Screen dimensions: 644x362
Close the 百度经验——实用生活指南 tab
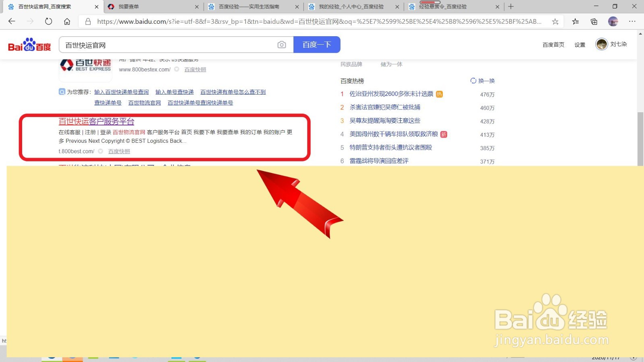point(297,6)
